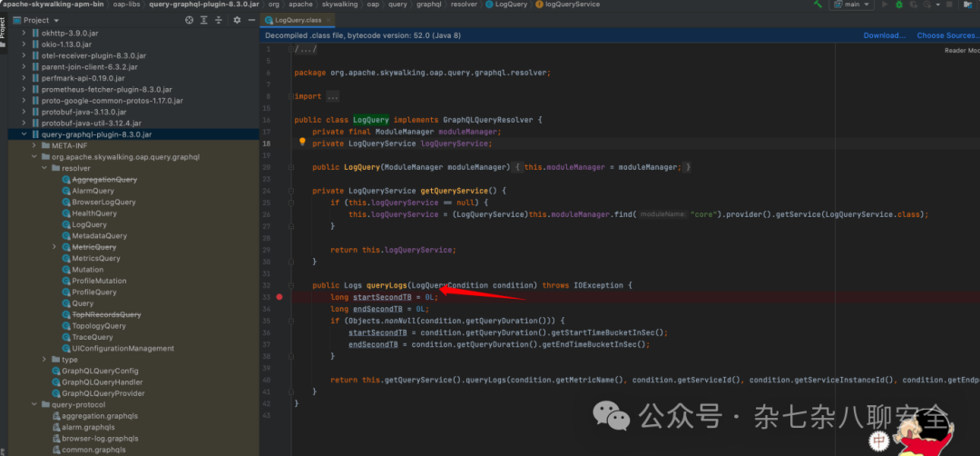Screen dimensions: 980x456
Task: Select ProfileQuery class in tree
Action: [94, 292]
